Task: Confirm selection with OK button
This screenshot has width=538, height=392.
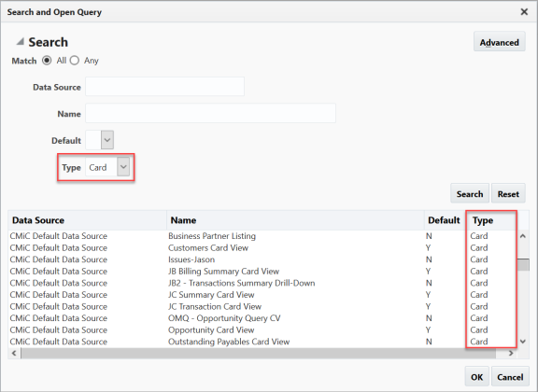Action: click(x=477, y=376)
